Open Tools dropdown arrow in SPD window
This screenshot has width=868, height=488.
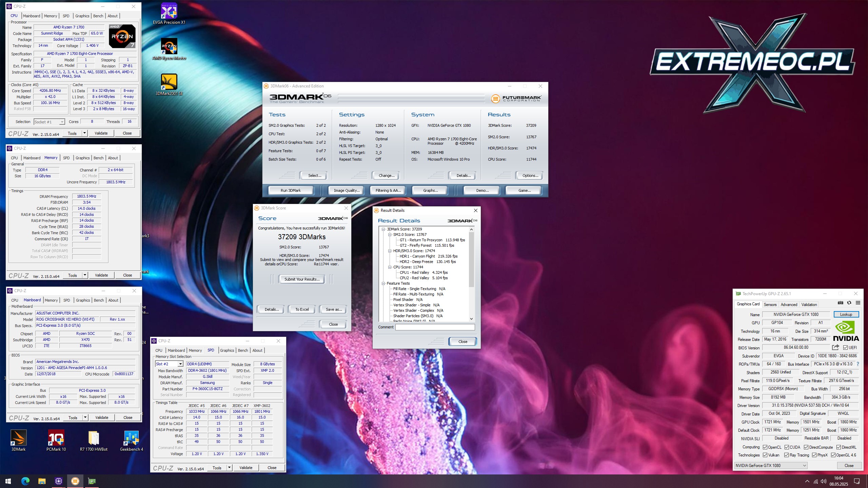229,468
